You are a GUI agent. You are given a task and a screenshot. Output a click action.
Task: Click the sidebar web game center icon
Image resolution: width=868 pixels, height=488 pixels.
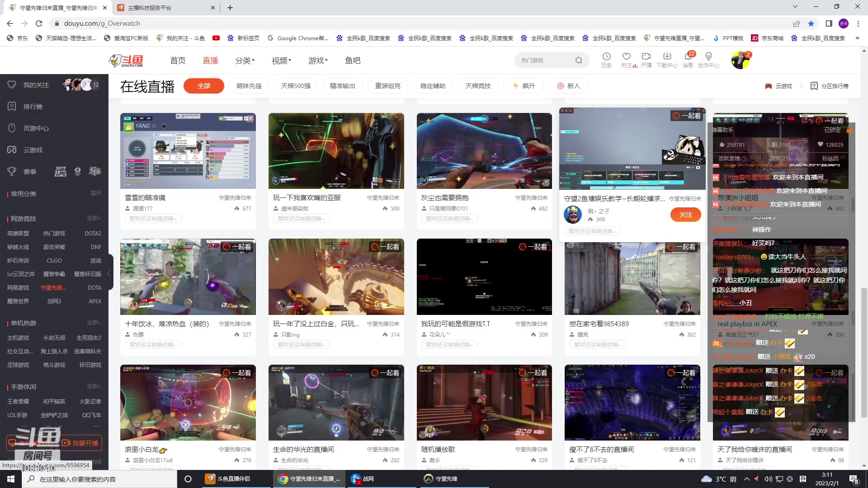tap(12, 128)
